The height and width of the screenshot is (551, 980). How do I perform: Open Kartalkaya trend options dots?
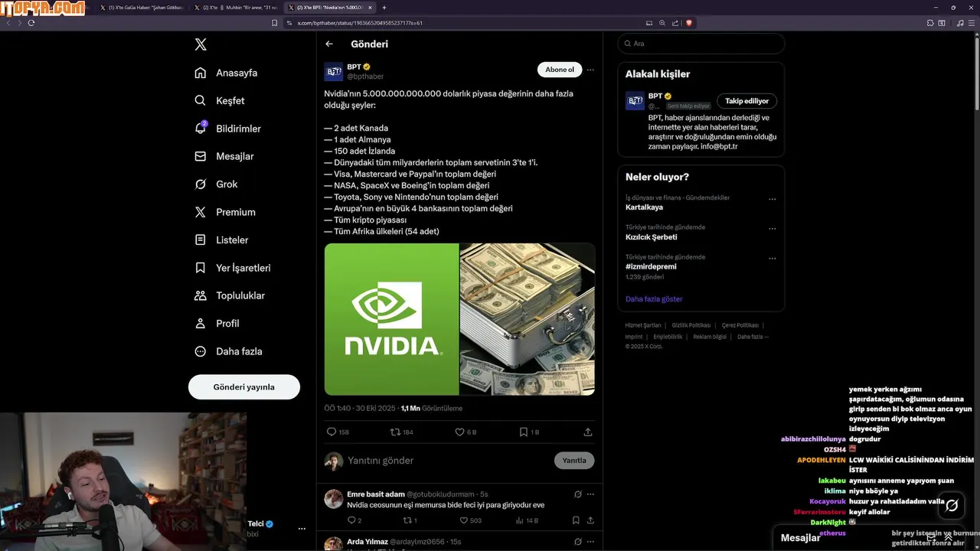(773, 199)
